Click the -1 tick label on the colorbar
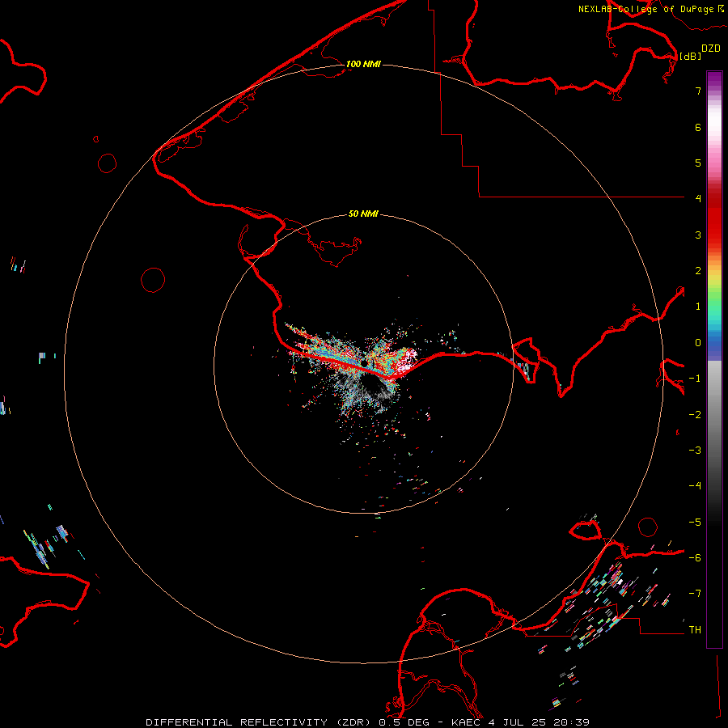This screenshot has width=728, height=728. pos(695,379)
